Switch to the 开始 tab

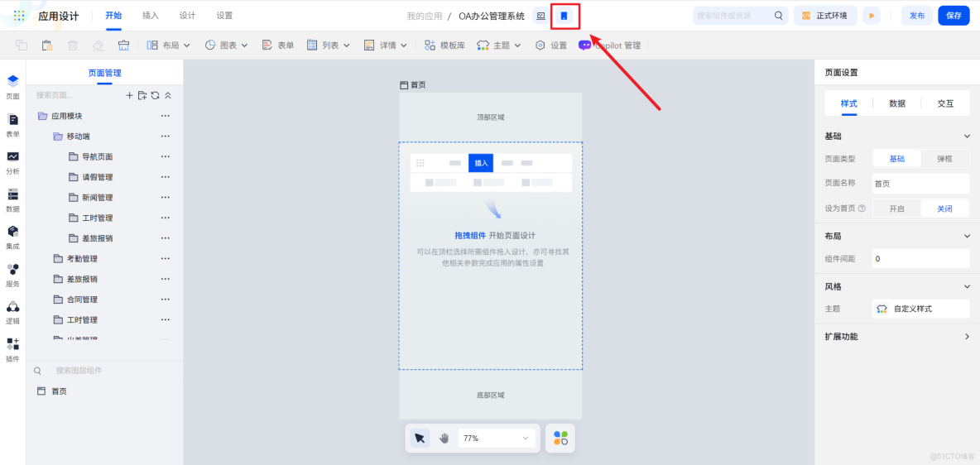(x=114, y=16)
